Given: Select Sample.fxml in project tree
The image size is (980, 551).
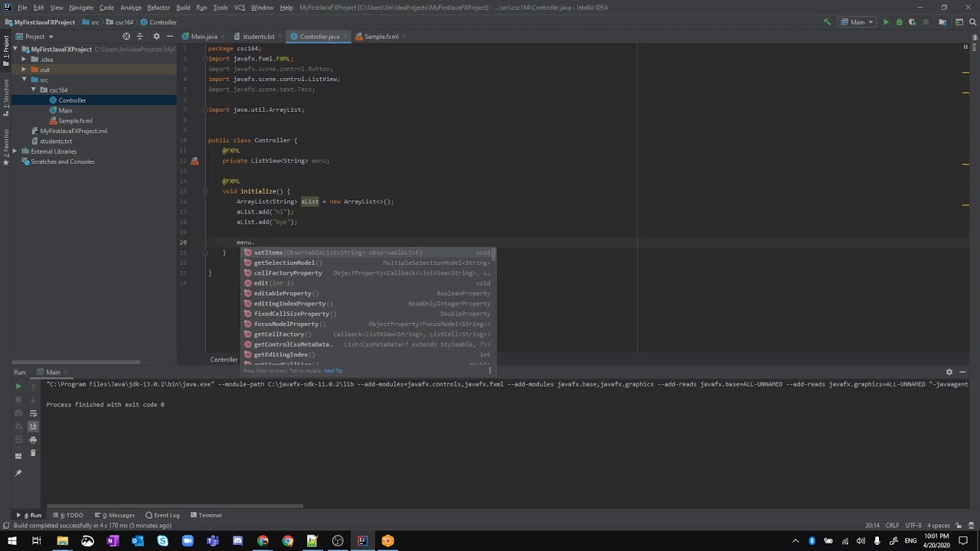Looking at the screenshot, I should pos(75,121).
